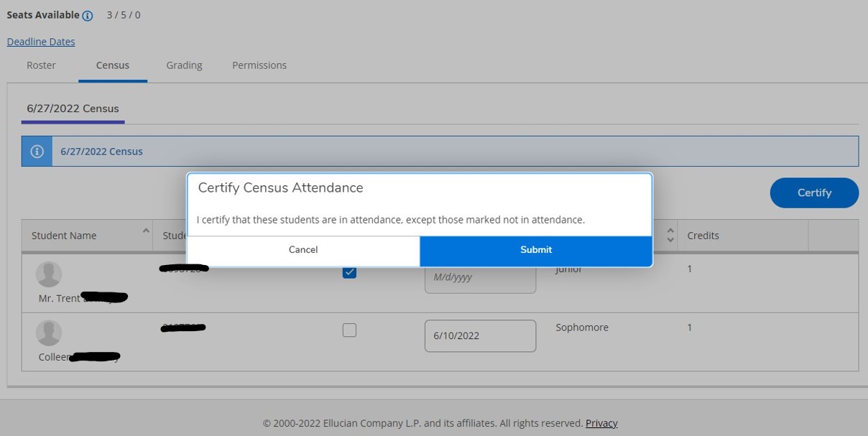Switch to the Roster tab
This screenshot has height=436, width=868.
coord(41,65)
